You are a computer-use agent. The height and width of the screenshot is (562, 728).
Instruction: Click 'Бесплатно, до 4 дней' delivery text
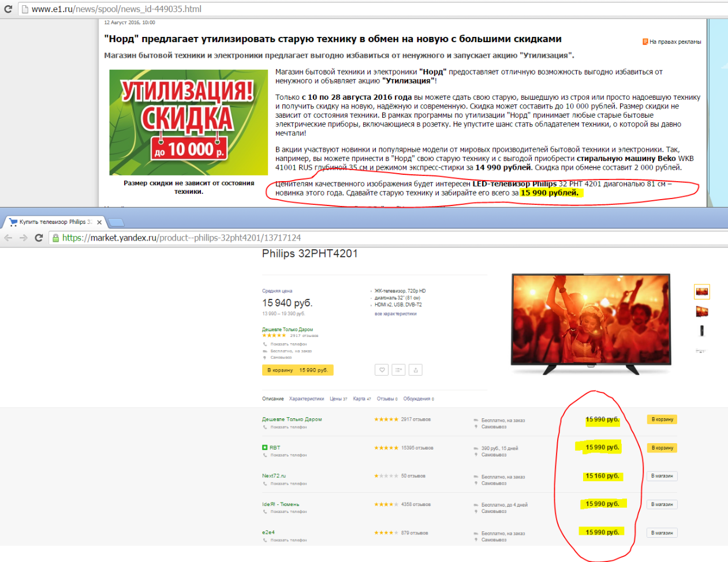coord(505,505)
